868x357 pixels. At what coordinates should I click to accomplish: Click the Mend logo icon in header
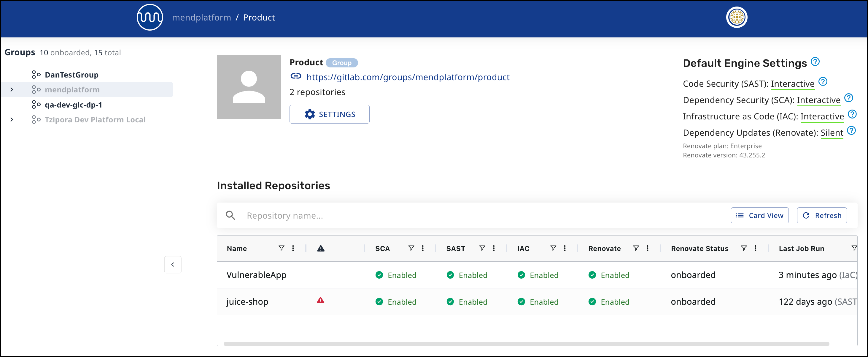coord(150,17)
